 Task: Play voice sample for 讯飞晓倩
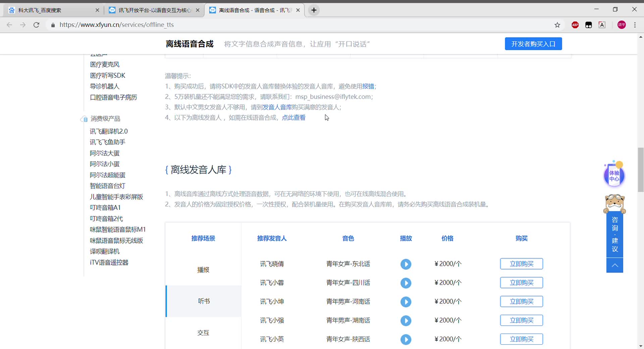tap(406, 264)
